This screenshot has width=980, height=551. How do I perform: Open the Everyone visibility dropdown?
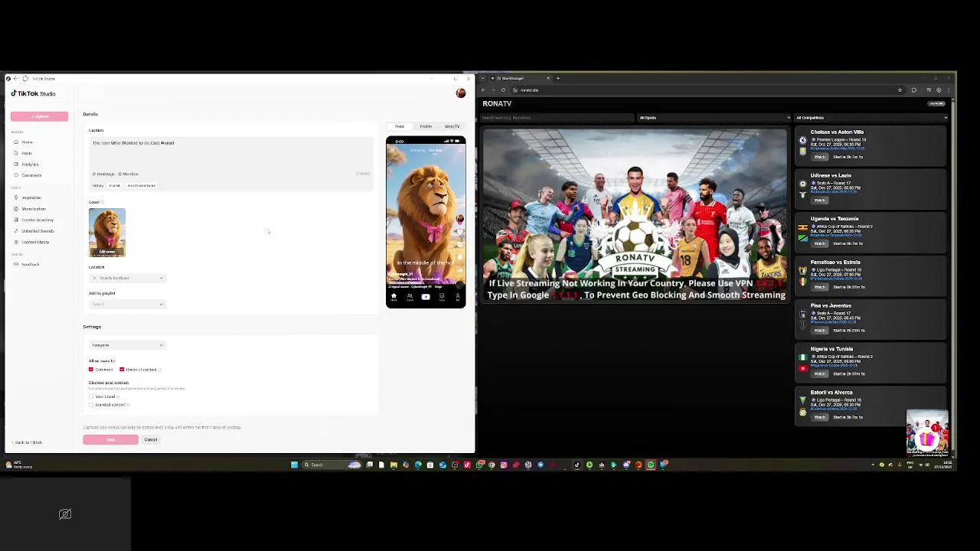[x=127, y=345]
